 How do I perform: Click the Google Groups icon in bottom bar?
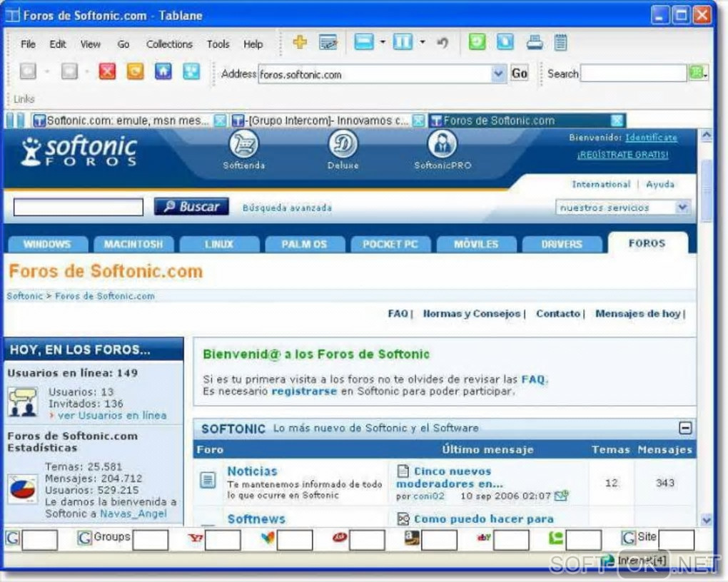coord(84,538)
